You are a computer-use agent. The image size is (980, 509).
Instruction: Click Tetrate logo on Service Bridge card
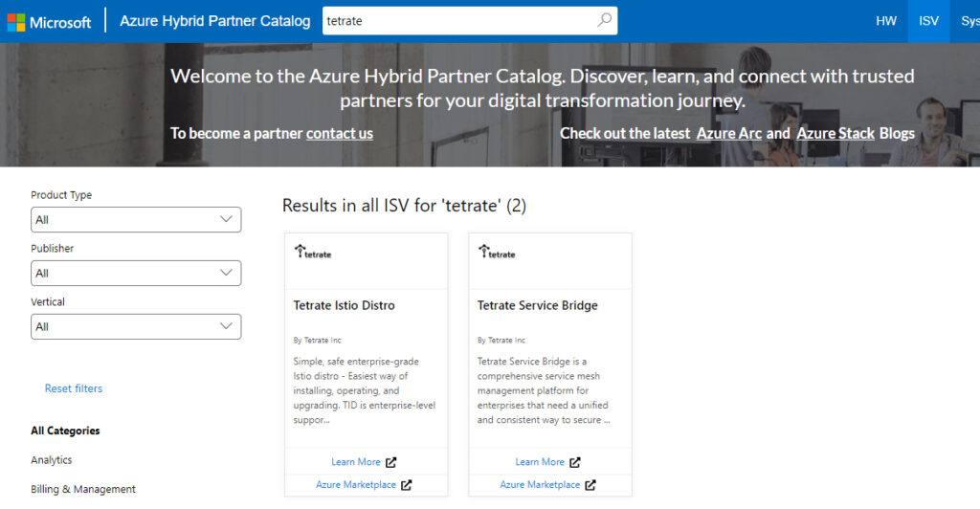(498, 253)
